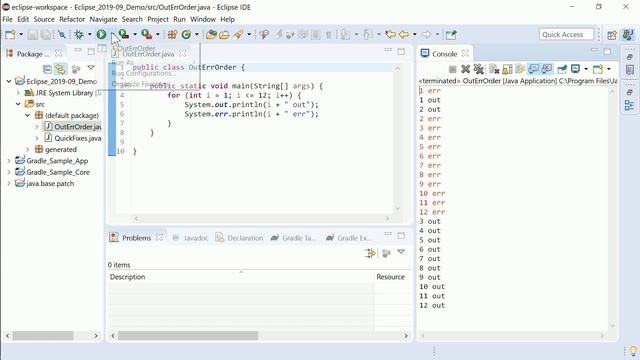Click the Coverage run icon
The image size is (640, 360).
[124, 35]
